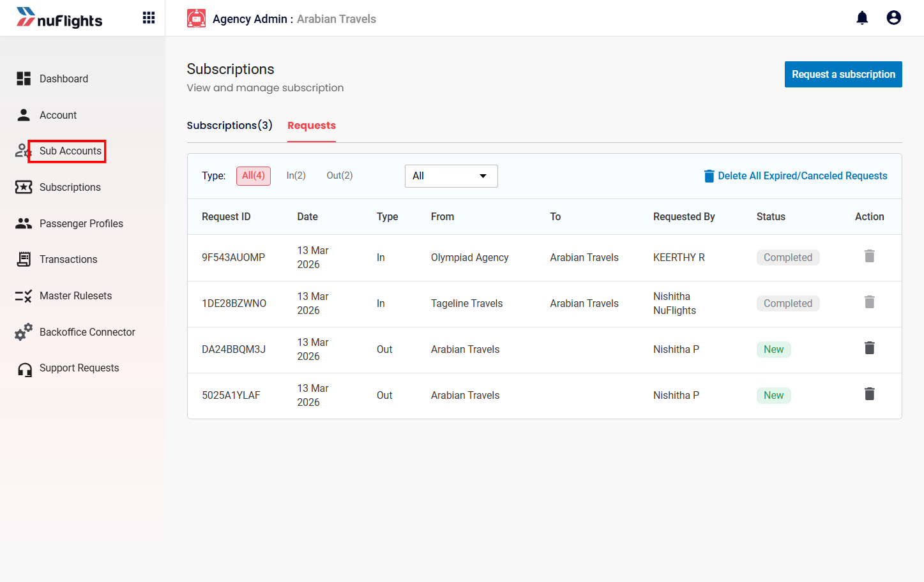Image resolution: width=924 pixels, height=582 pixels.
Task: Click the KEERTHY R requester cell
Action: pyautogui.click(x=679, y=258)
